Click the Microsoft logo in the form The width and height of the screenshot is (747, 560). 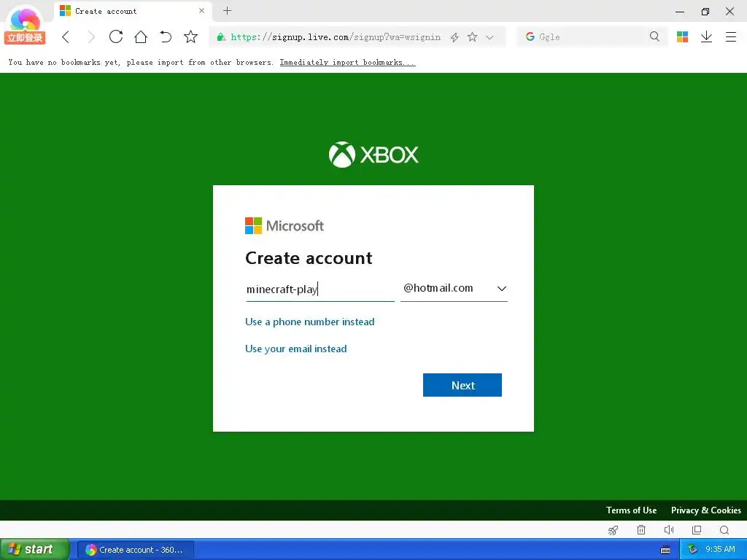(x=285, y=226)
